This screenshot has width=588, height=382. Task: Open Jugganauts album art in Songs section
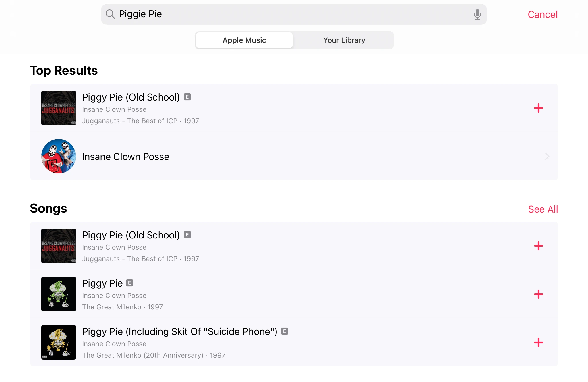59,246
